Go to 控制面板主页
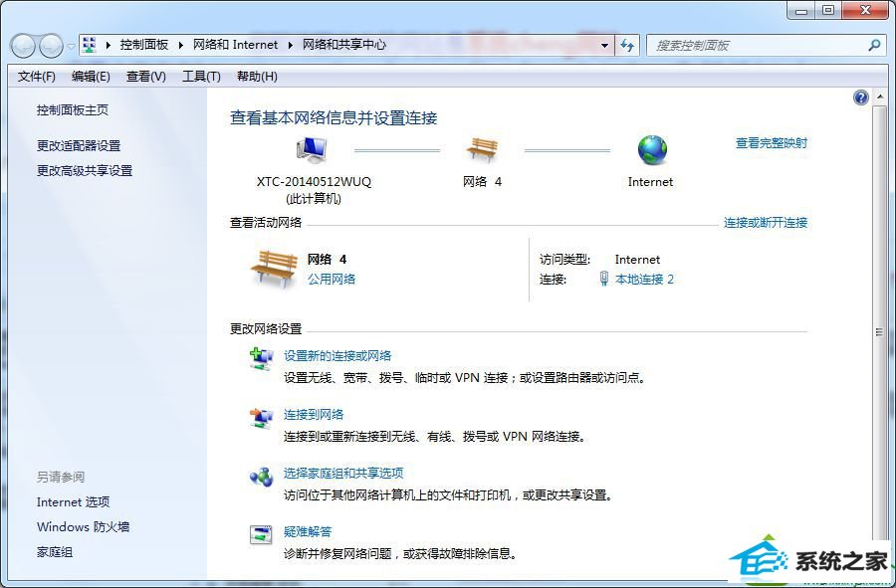 tap(73, 110)
